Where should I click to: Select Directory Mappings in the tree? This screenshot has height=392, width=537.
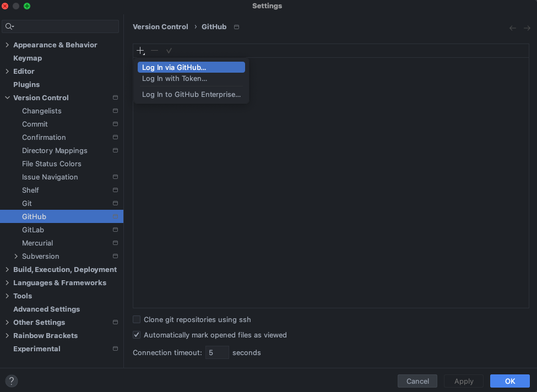pos(55,150)
